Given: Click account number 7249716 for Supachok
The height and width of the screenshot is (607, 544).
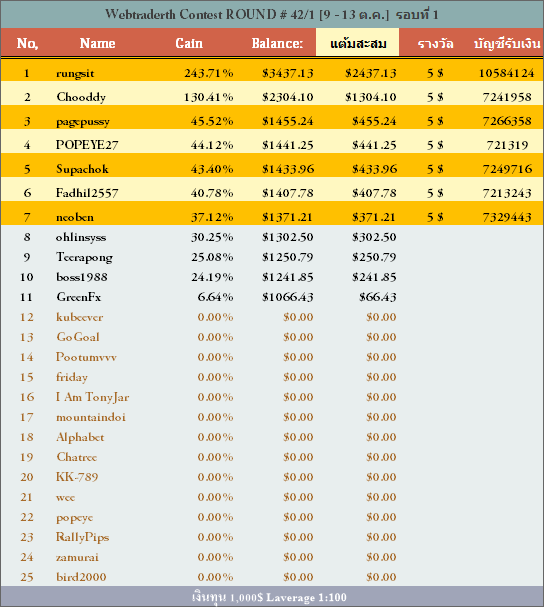Looking at the screenshot, I should [507, 169].
